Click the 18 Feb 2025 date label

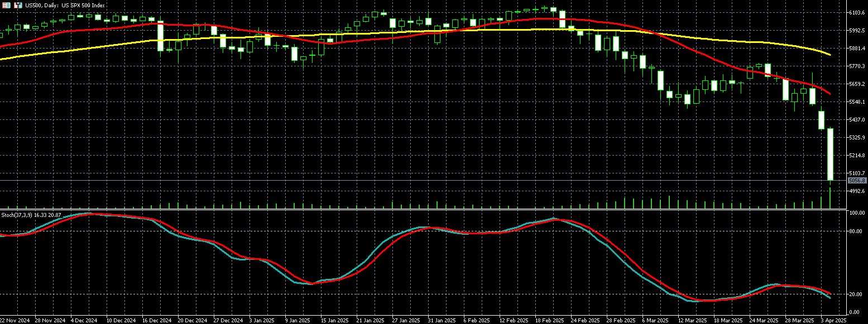coord(548,321)
